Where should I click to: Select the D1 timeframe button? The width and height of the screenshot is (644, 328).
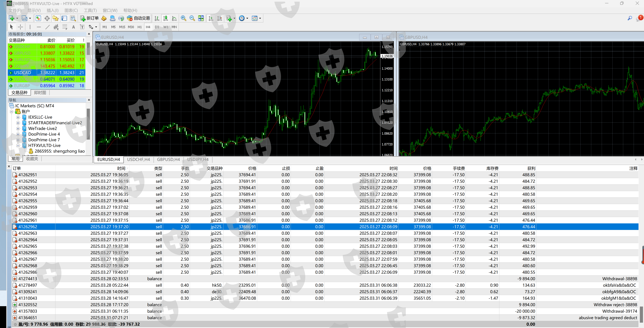pyautogui.click(x=157, y=27)
